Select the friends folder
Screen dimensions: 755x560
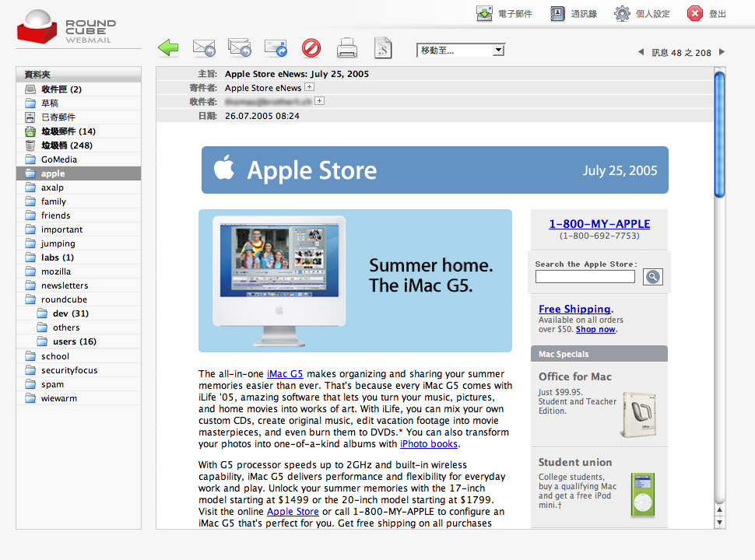click(79, 215)
